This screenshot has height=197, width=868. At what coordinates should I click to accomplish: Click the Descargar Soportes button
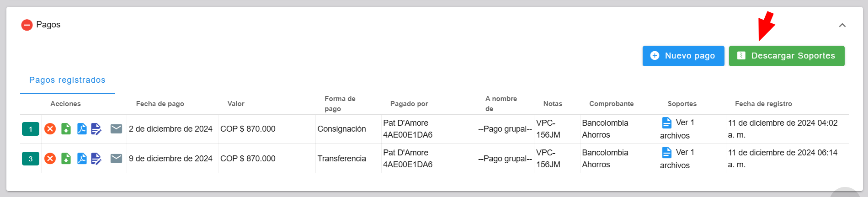pos(786,56)
